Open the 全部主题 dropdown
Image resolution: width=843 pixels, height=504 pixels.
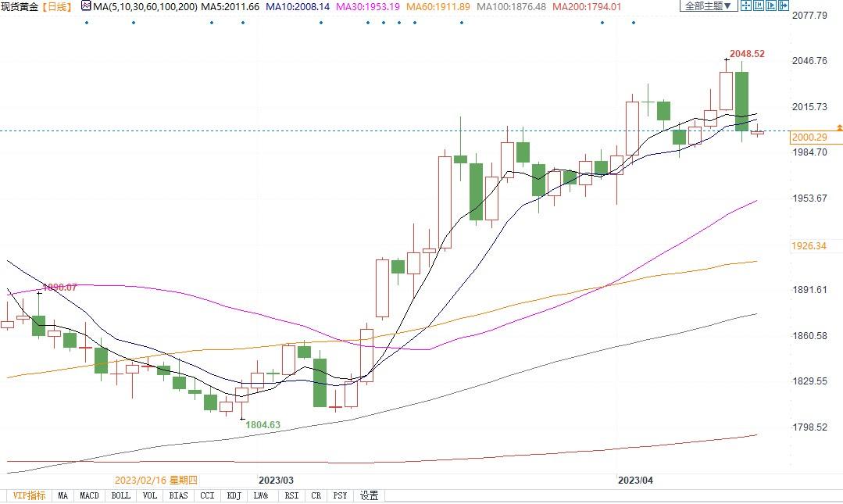pos(708,6)
